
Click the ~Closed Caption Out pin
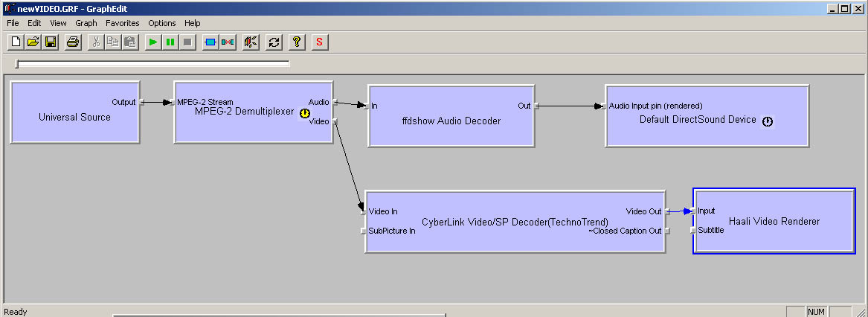point(666,231)
